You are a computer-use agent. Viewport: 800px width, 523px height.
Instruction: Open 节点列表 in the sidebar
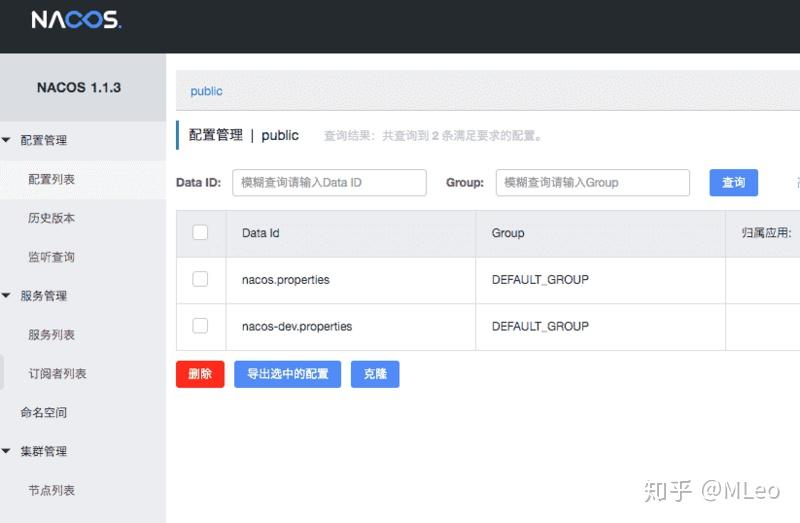pyautogui.click(x=52, y=490)
